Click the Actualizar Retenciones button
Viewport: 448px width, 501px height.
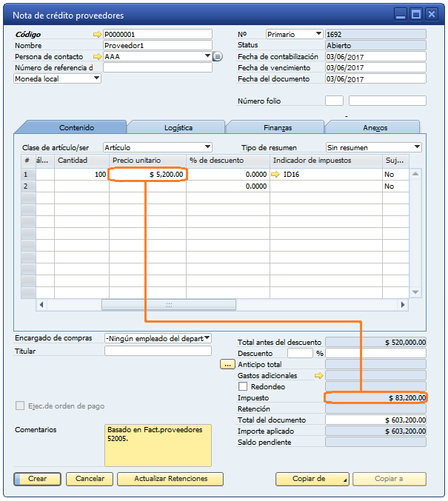tap(170, 479)
